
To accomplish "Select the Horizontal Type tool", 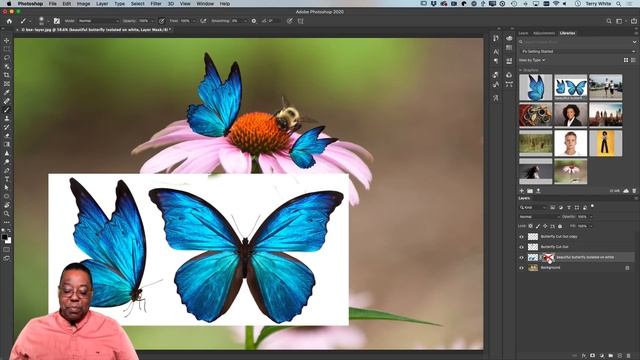I will pyautogui.click(x=7, y=179).
